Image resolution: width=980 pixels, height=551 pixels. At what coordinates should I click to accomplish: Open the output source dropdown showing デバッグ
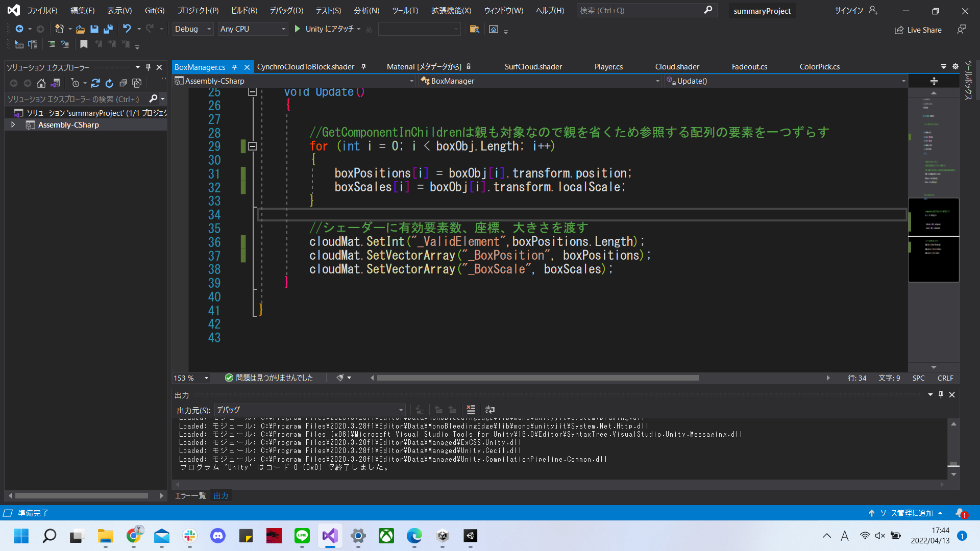[x=310, y=410]
